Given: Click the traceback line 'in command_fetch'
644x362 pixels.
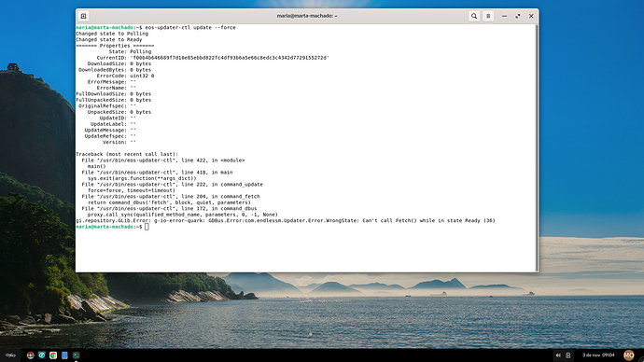Looking at the screenshot, I should coord(171,196).
